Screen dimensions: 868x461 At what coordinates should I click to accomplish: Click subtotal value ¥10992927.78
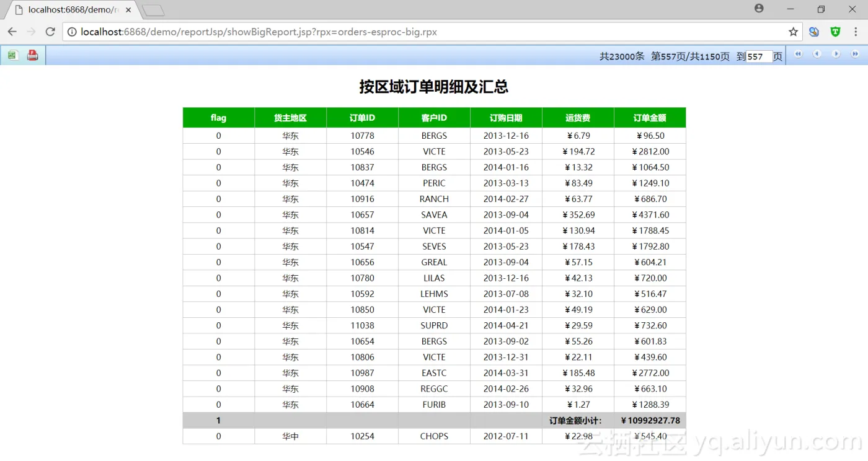[650, 421]
